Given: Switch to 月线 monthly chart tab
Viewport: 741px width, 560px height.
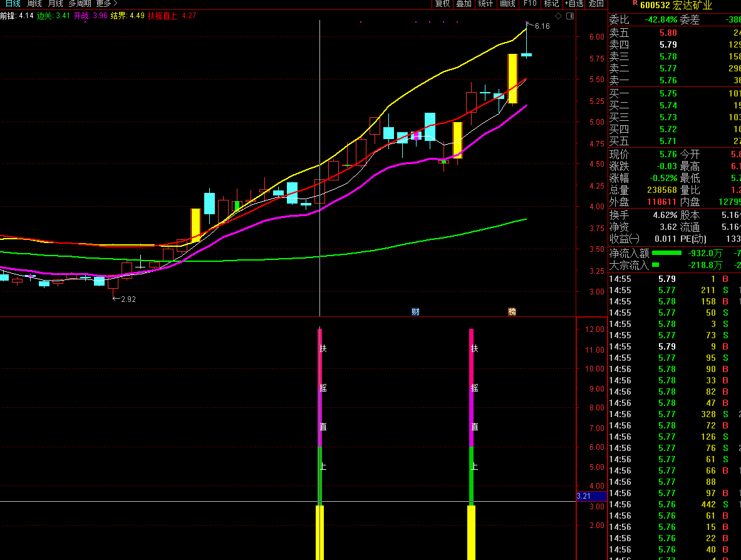Looking at the screenshot, I should pyautogui.click(x=56, y=4).
